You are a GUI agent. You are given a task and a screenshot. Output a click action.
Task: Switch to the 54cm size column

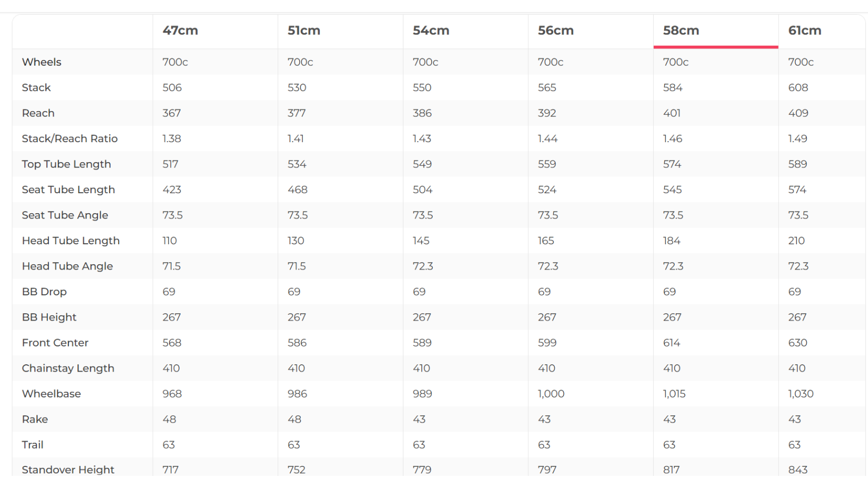pyautogui.click(x=431, y=31)
